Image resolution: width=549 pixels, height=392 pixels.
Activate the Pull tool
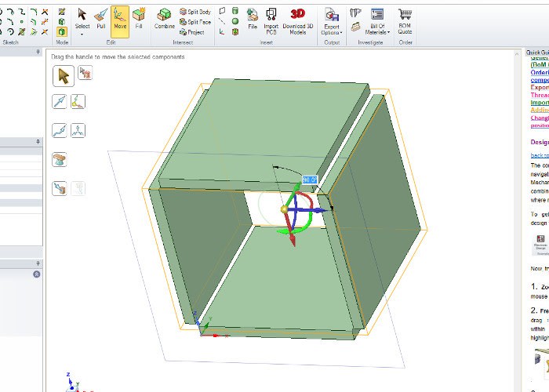101,19
